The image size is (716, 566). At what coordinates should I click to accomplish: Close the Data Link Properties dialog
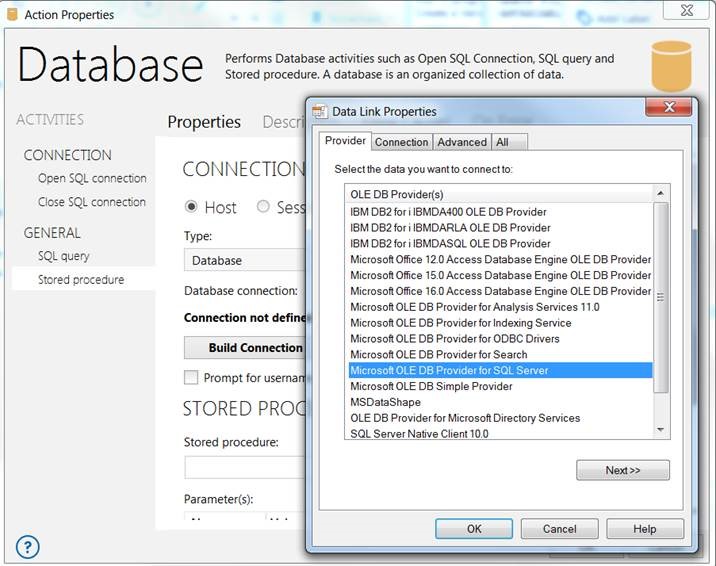click(669, 107)
